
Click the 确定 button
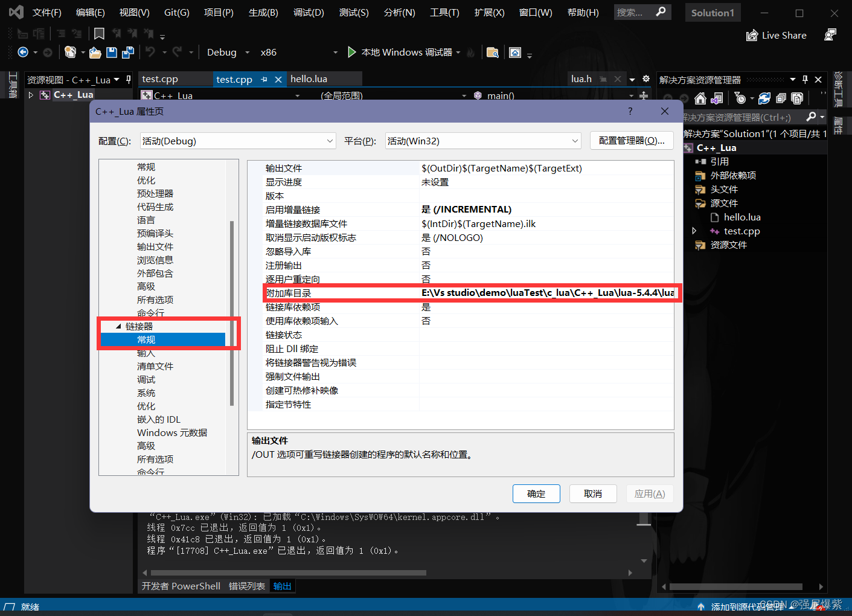click(x=536, y=493)
